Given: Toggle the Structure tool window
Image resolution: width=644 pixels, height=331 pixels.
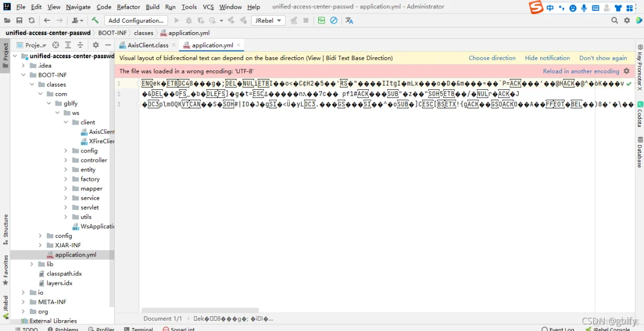Looking at the screenshot, I should 5,229.
